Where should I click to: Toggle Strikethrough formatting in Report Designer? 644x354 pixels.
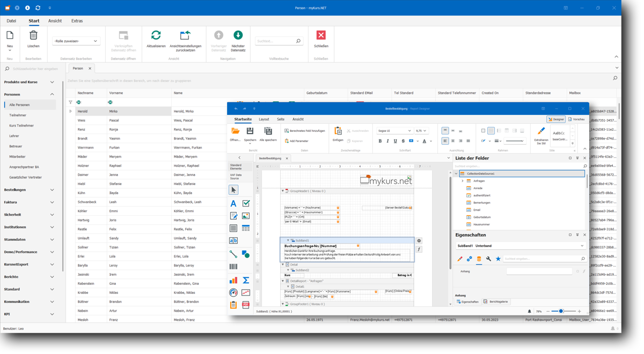pos(403,141)
